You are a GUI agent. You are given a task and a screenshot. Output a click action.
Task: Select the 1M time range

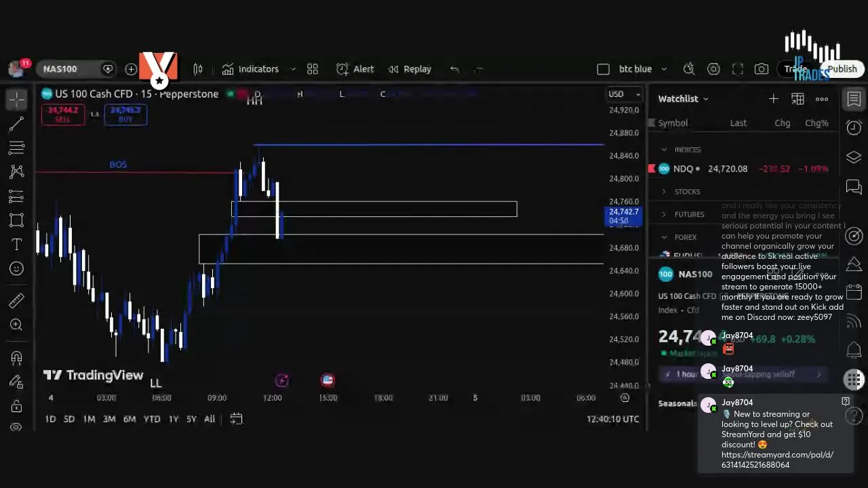click(89, 419)
